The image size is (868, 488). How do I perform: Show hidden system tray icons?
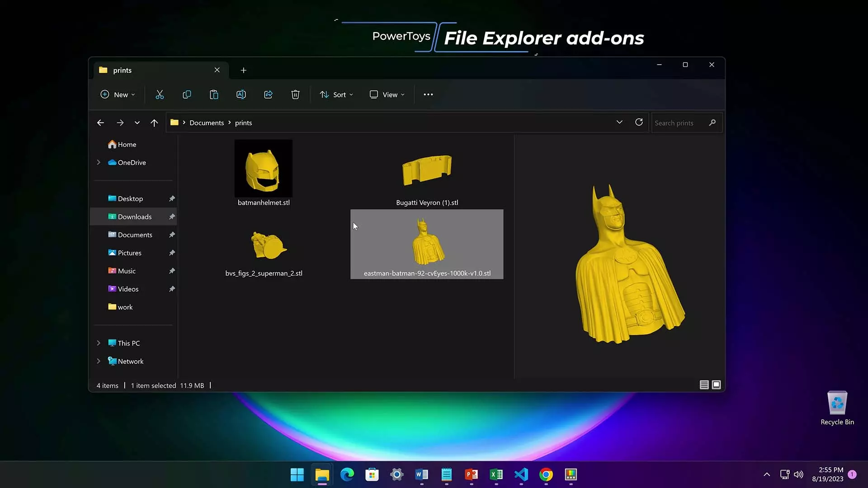click(x=767, y=474)
